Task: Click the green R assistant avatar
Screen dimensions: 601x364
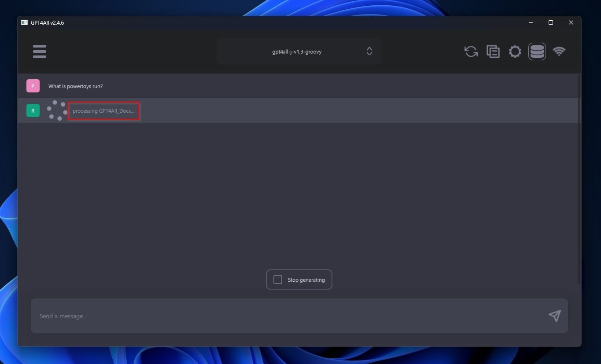Action: click(x=33, y=110)
